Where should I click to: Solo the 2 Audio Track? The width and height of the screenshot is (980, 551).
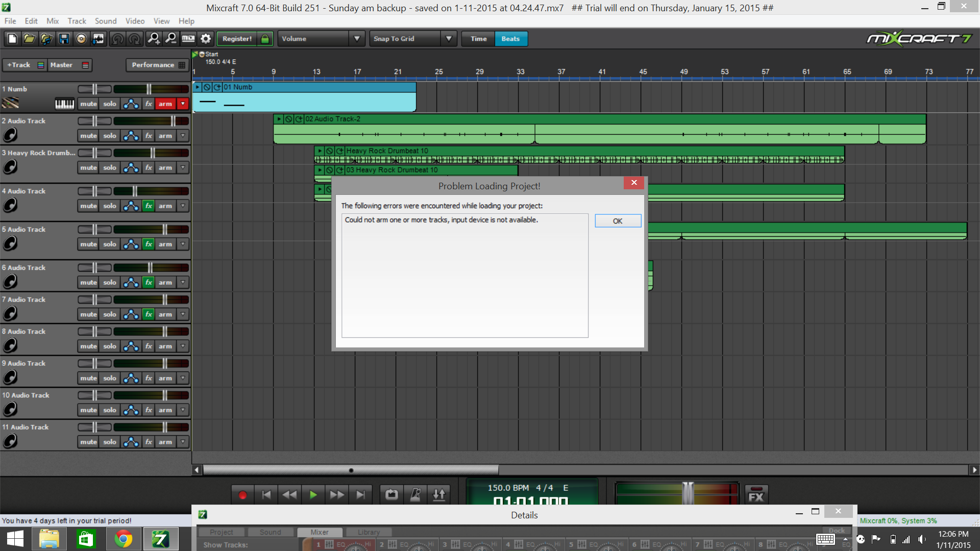110,136
